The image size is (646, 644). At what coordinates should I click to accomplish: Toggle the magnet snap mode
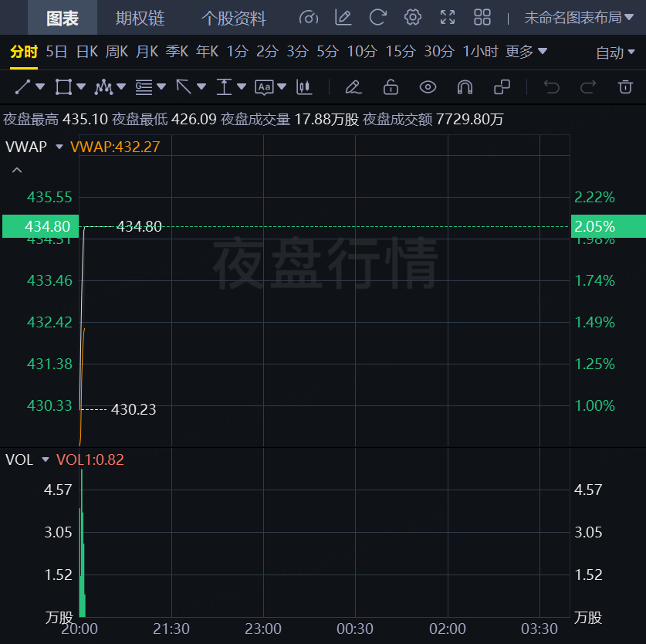(465, 87)
